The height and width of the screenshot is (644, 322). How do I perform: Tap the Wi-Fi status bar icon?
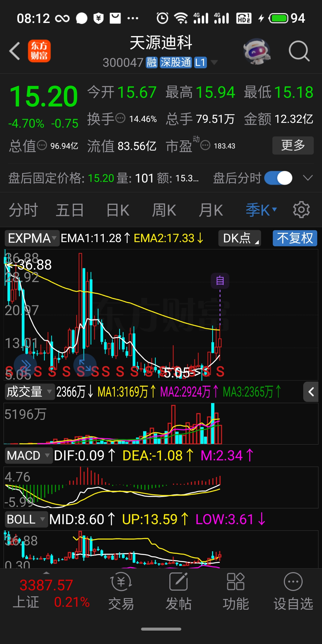click(x=181, y=18)
